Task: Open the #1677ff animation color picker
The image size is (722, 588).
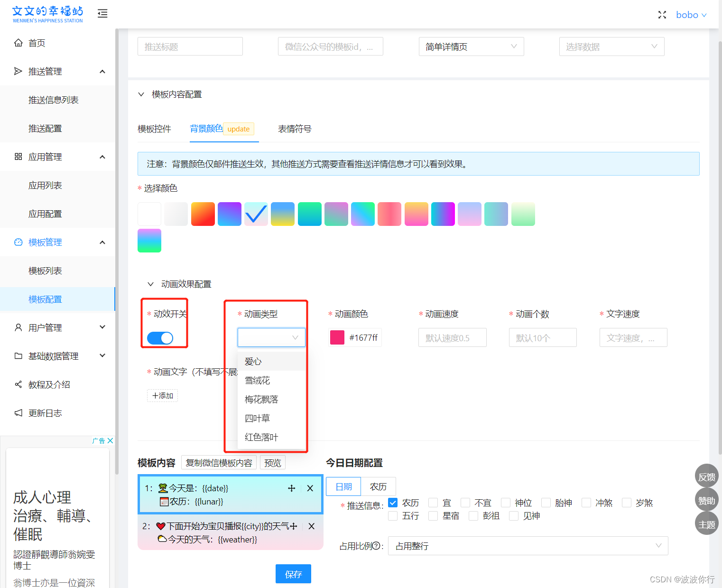Action: (355, 337)
